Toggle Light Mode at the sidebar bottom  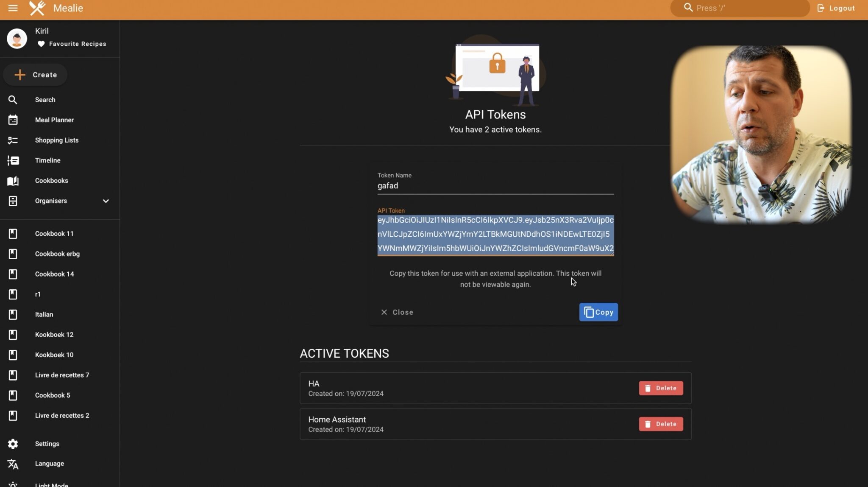13,484
